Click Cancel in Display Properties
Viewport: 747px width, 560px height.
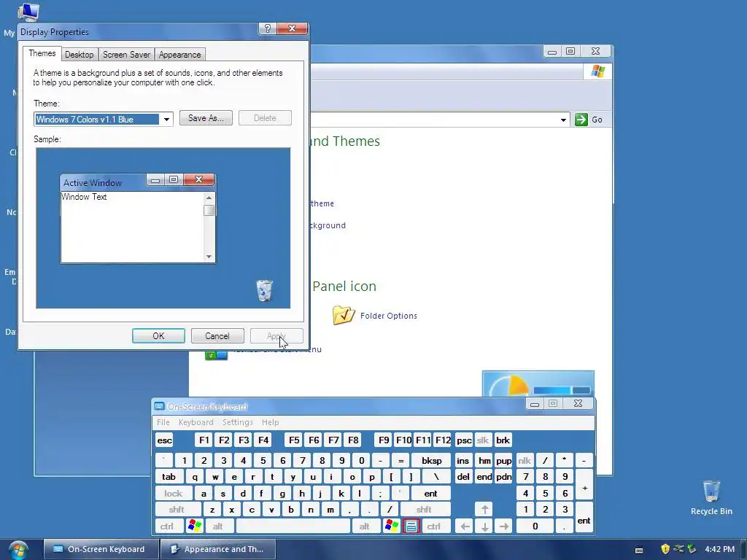(x=217, y=335)
